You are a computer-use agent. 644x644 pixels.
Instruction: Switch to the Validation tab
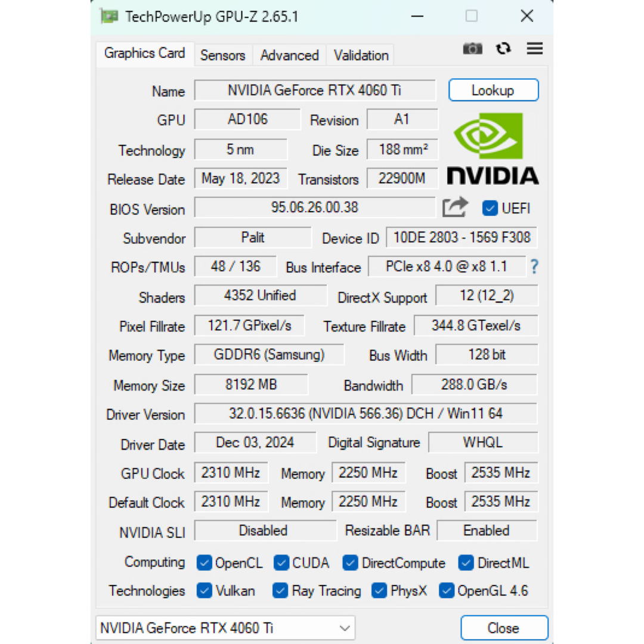tap(361, 55)
